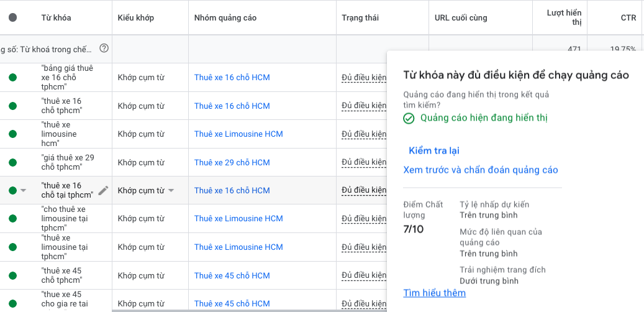The width and height of the screenshot is (644, 312).
Task: Click the pencil edit icon for keyword "thuê xe 16 chỗ tại tphcm"
Action: [x=103, y=191]
